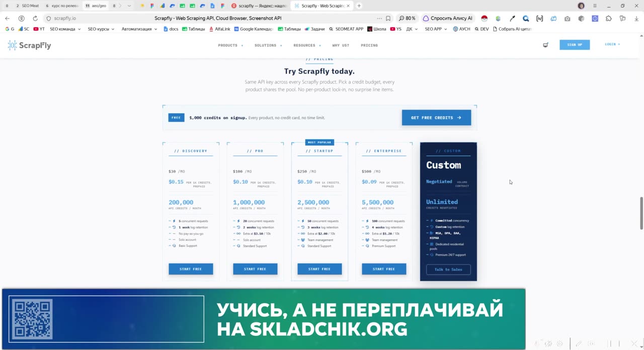Click Talk to Sales on Custom plan
Screen dimensions: 644x350
point(448,270)
